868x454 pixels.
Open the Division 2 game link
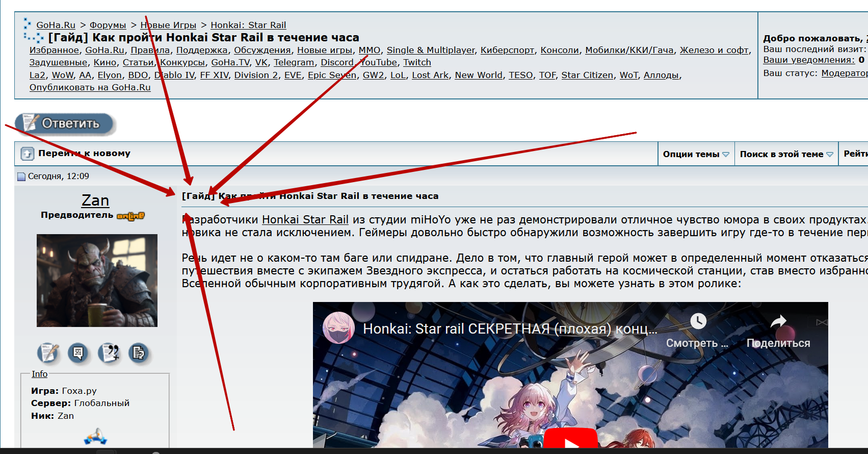pyautogui.click(x=256, y=75)
